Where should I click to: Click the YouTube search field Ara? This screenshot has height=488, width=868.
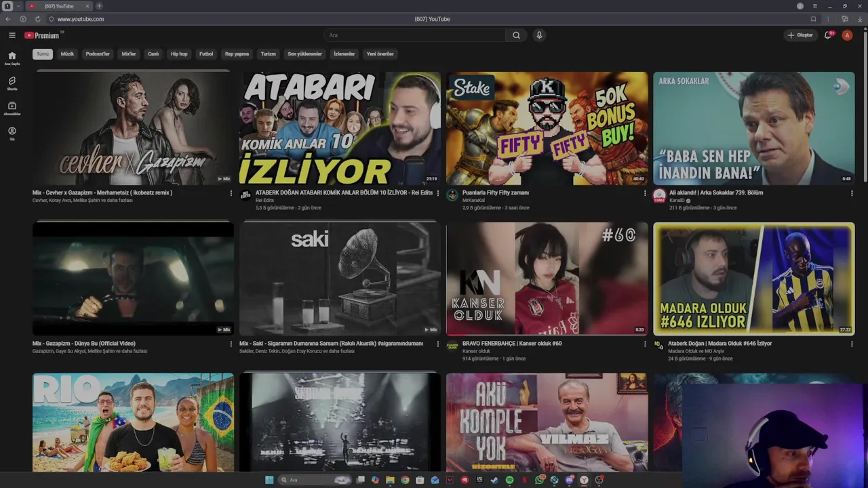[414, 35]
